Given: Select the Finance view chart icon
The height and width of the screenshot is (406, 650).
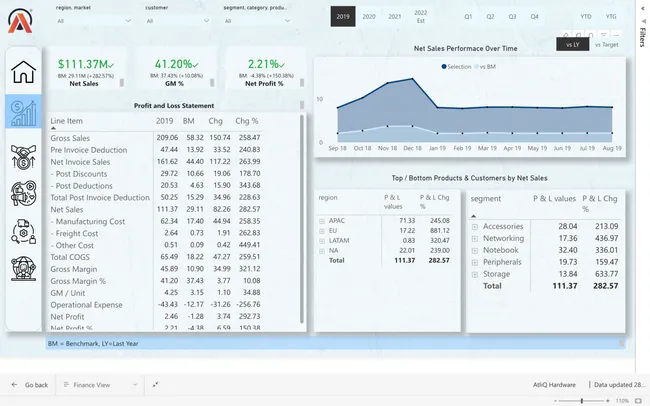Looking at the screenshot, I should pyautogui.click(x=23, y=113).
